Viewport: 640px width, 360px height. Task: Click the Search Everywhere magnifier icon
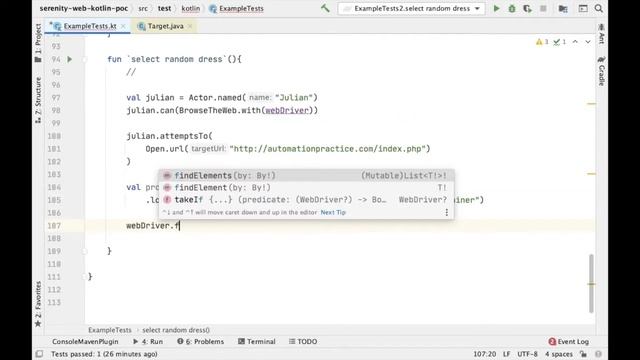click(599, 8)
